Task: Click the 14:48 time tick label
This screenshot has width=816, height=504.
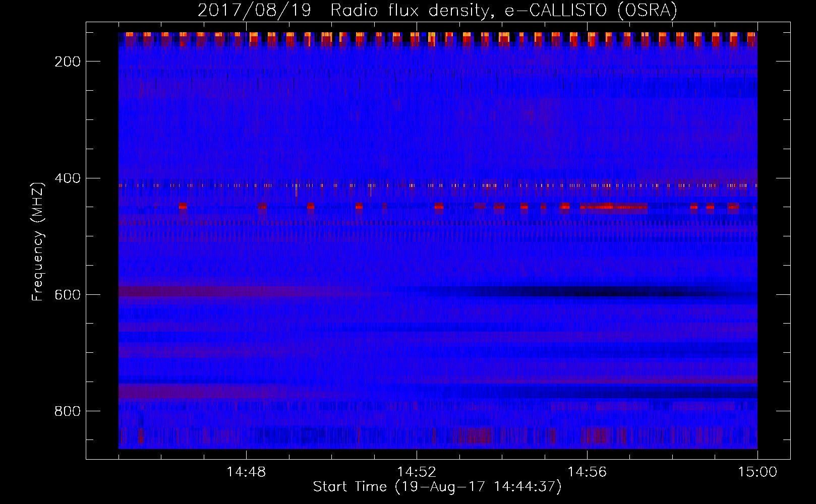Action: point(246,472)
